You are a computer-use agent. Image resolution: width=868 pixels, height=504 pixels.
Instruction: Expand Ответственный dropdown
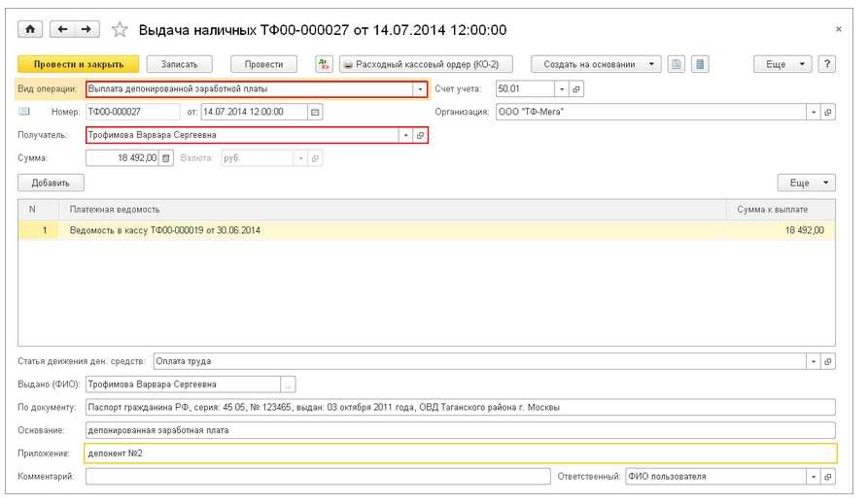(813, 477)
